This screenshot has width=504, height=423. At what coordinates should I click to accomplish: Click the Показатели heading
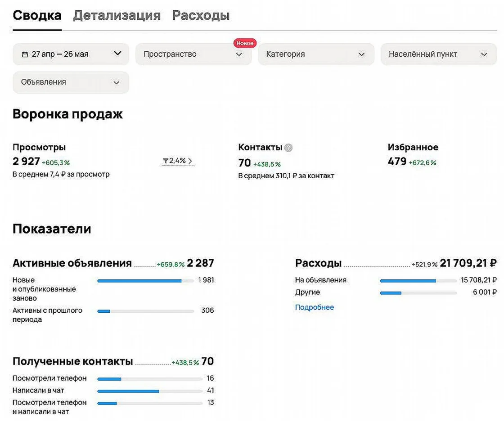(52, 229)
